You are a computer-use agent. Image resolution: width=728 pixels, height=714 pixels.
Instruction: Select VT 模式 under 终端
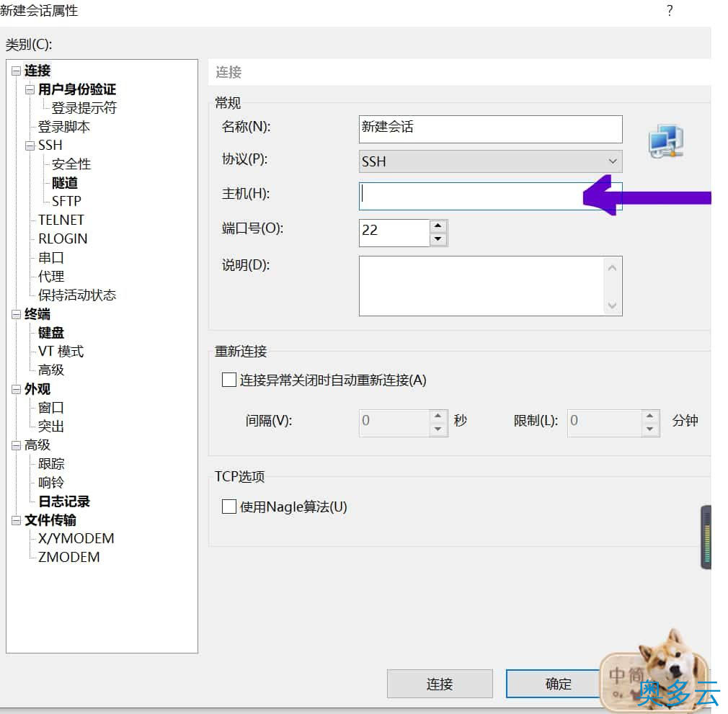pyautogui.click(x=61, y=351)
